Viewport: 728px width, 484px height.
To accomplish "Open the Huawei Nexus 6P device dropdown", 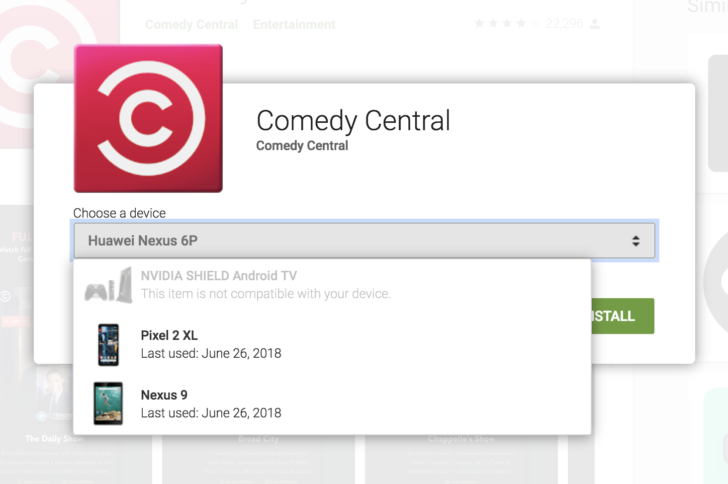I will tap(364, 241).
